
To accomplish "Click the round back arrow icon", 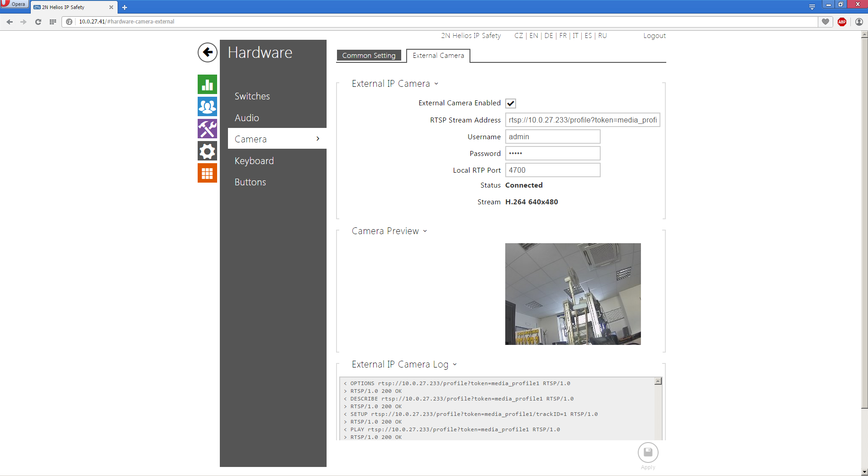I will [x=207, y=52].
